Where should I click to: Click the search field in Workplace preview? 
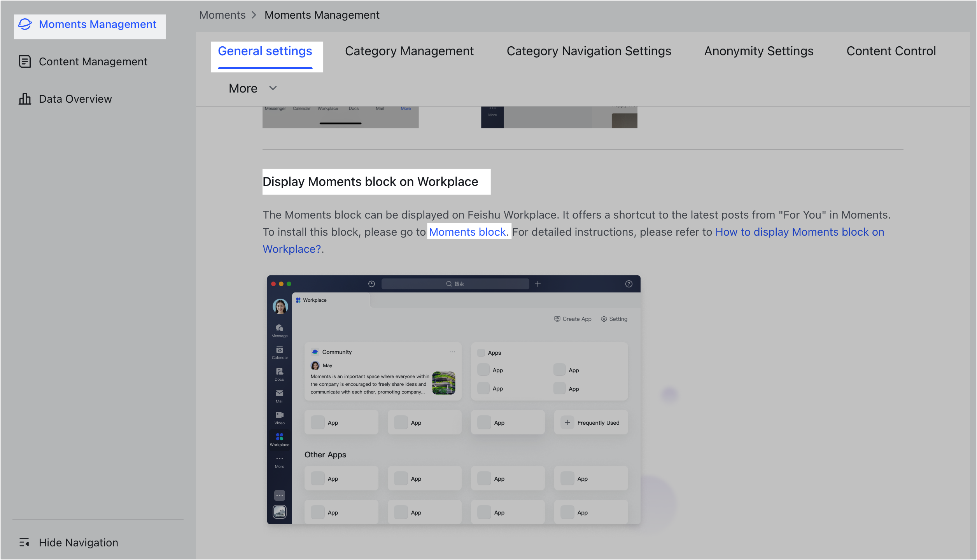(455, 284)
